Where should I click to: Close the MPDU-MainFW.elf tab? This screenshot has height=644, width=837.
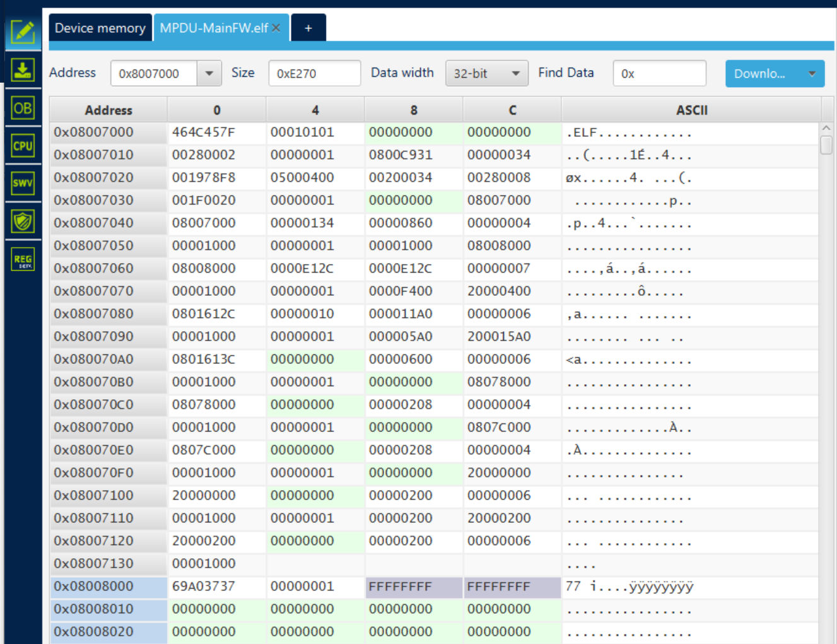[x=276, y=28]
